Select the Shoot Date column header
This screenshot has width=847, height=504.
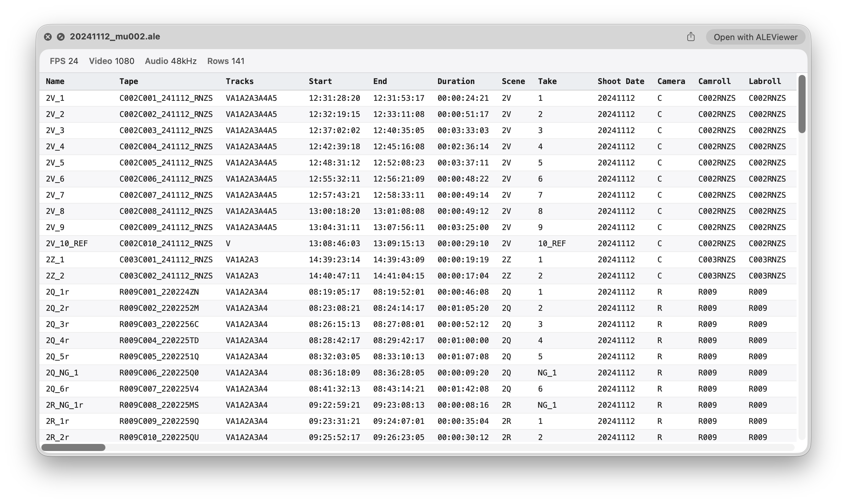[x=621, y=81]
